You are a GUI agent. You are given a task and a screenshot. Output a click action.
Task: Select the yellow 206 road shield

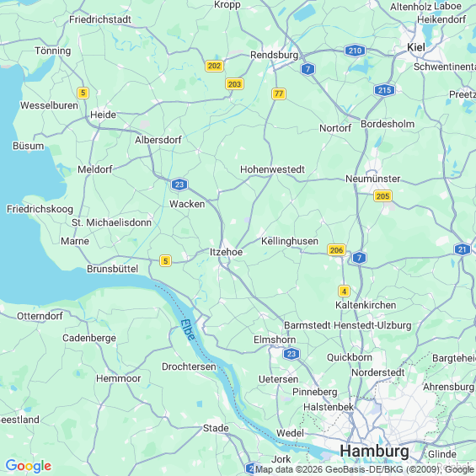point(336,250)
